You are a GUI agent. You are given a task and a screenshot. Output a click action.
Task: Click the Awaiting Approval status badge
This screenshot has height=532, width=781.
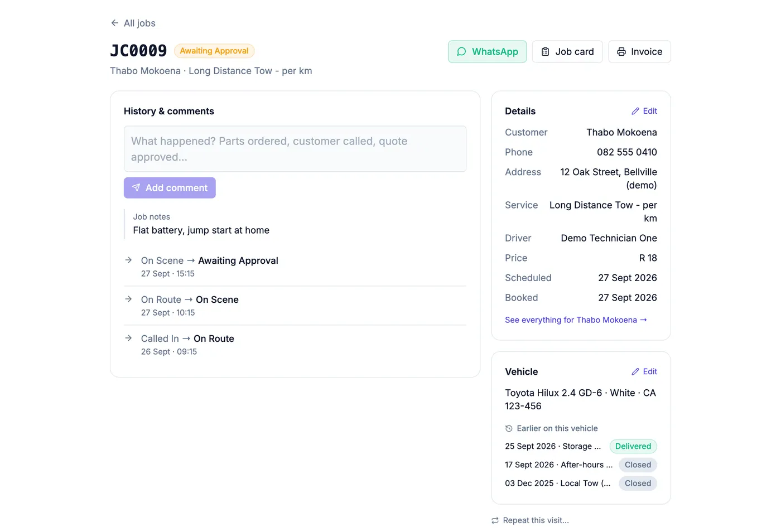[x=214, y=51]
